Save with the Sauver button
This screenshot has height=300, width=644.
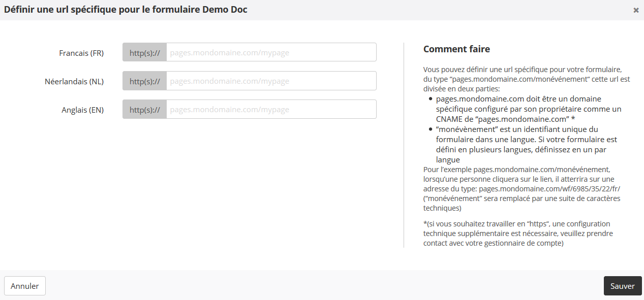622,286
